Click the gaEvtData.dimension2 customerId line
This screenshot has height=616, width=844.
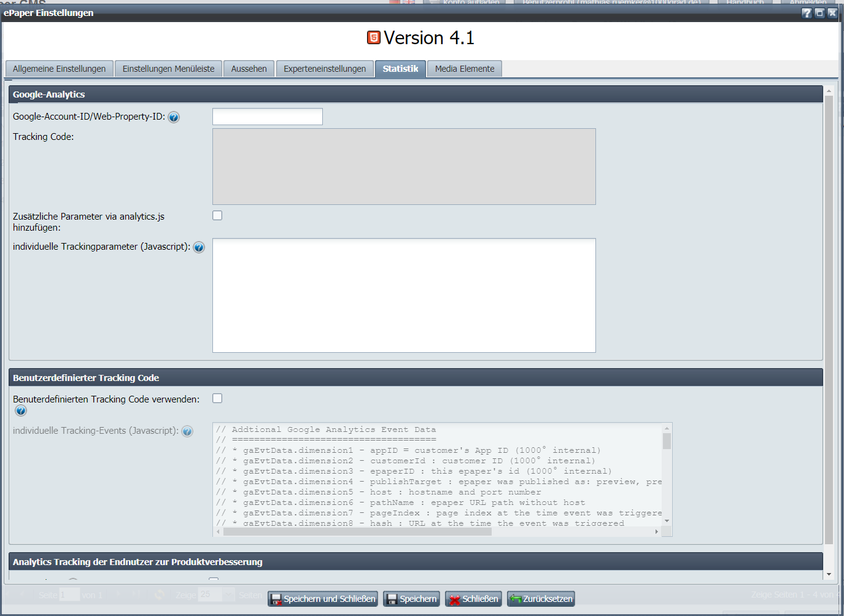click(x=406, y=461)
